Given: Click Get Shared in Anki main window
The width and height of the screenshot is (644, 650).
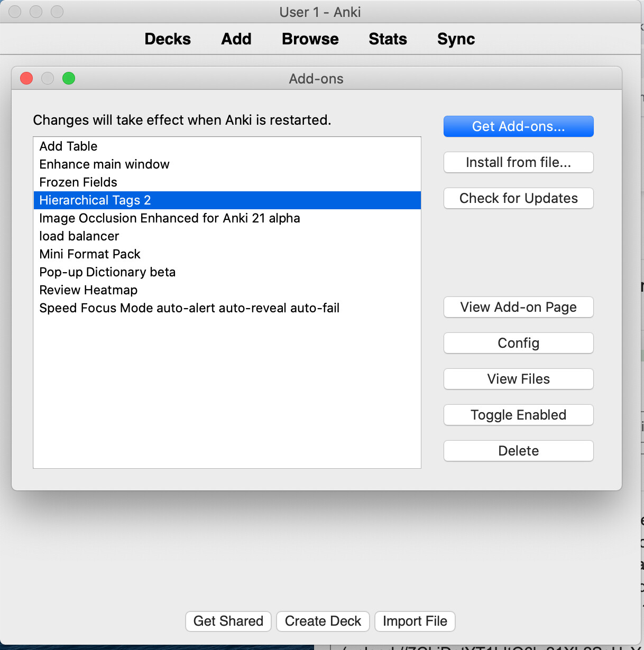Looking at the screenshot, I should [228, 621].
